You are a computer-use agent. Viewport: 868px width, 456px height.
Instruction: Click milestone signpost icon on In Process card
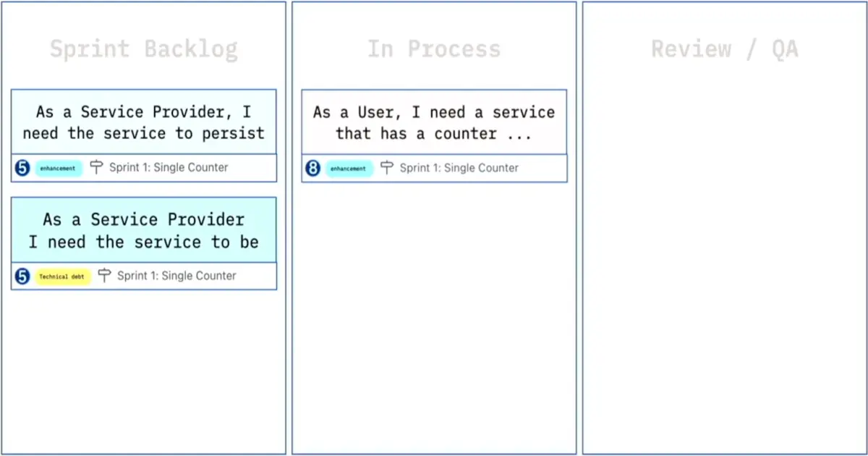(387, 168)
